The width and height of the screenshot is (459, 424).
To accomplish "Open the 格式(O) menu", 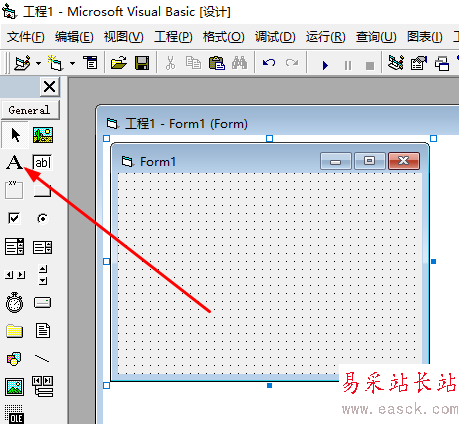I will [224, 37].
